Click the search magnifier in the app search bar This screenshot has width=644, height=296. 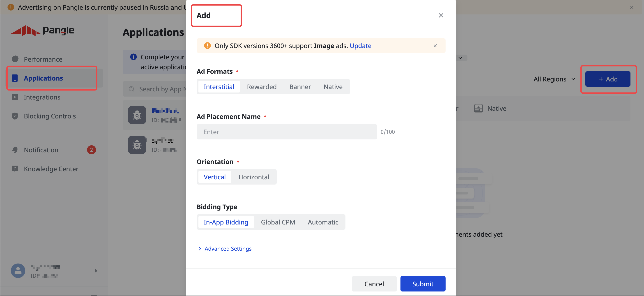(x=131, y=89)
